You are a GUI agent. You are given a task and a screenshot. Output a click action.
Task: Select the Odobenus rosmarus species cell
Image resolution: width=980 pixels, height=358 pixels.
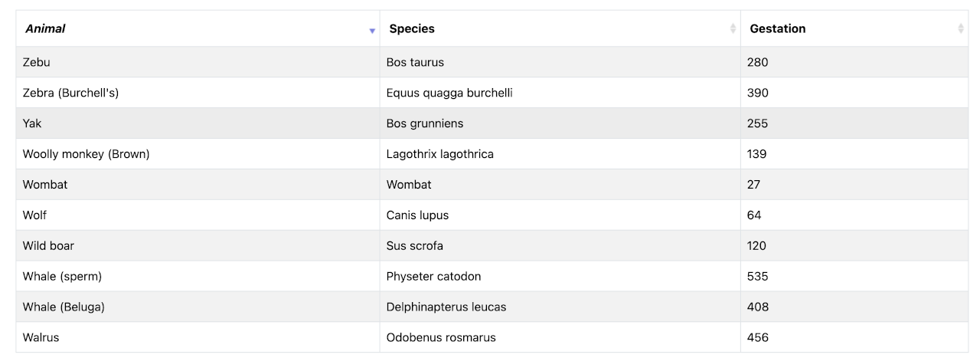[441, 337]
